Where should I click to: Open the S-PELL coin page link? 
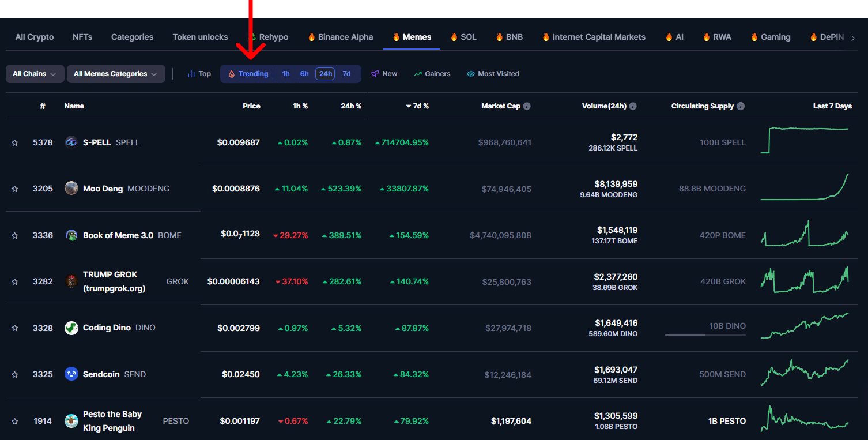tap(111, 142)
